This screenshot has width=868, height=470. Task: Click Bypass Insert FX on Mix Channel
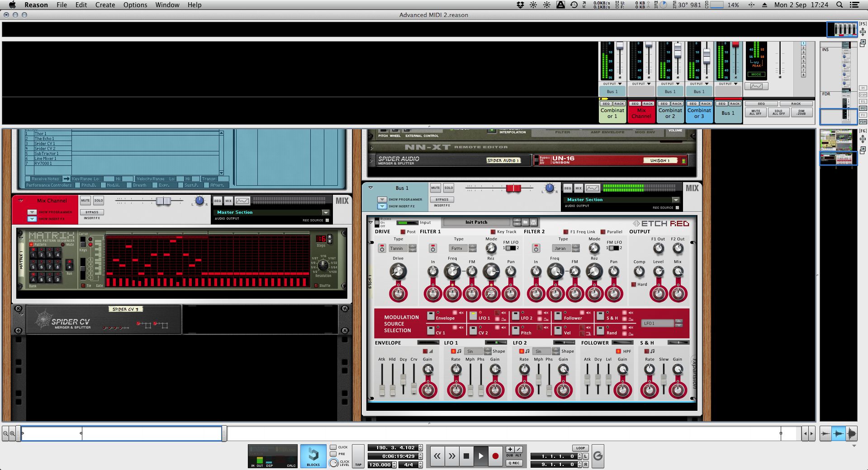92,212
